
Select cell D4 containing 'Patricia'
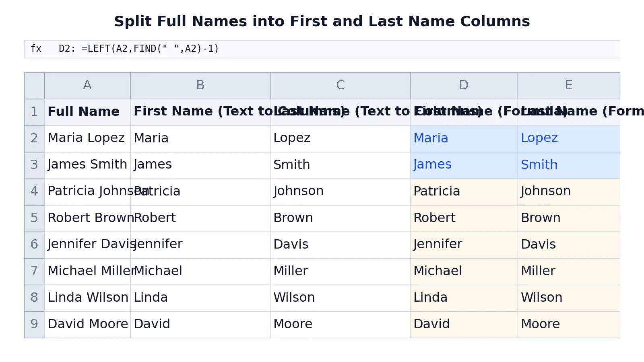point(464,192)
